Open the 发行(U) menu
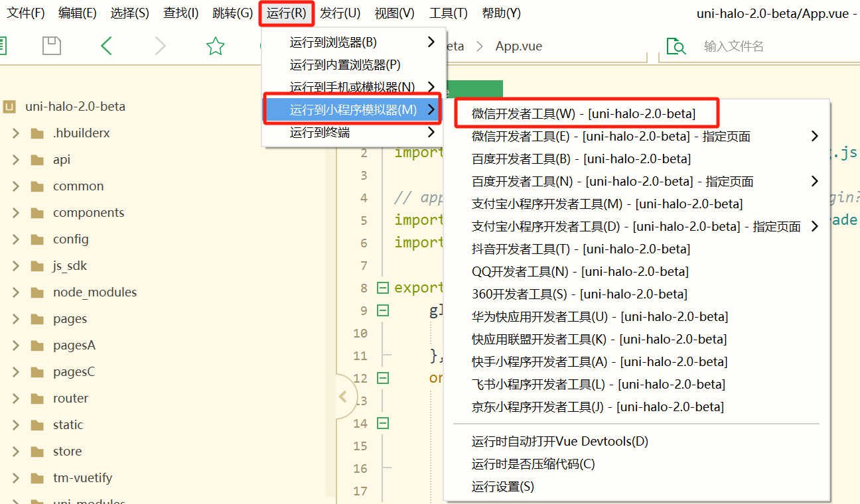 pyautogui.click(x=340, y=13)
